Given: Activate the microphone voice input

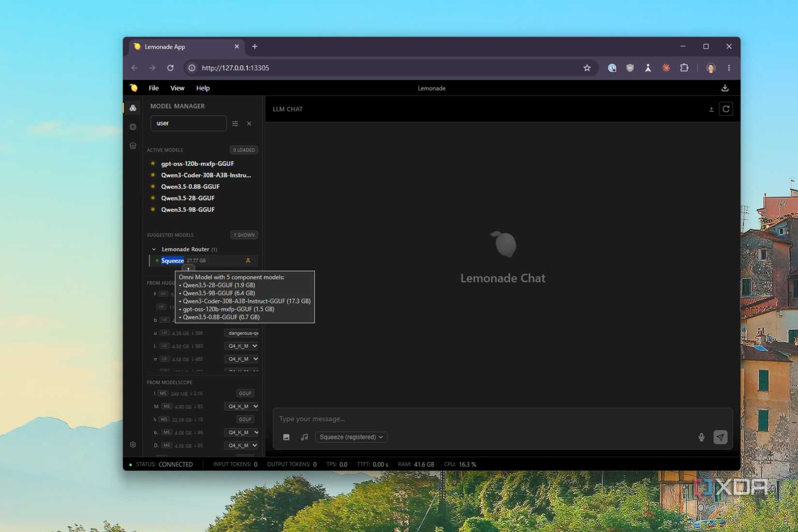Looking at the screenshot, I should [x=701, y=437].
